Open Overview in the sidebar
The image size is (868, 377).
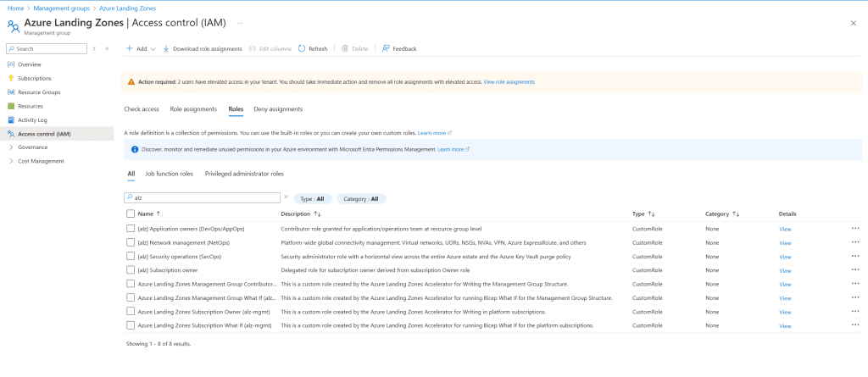(x=29, y=64)
